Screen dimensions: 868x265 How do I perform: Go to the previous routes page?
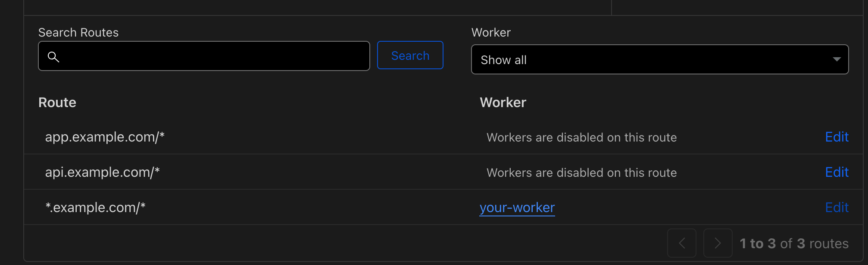pos(682,243)
